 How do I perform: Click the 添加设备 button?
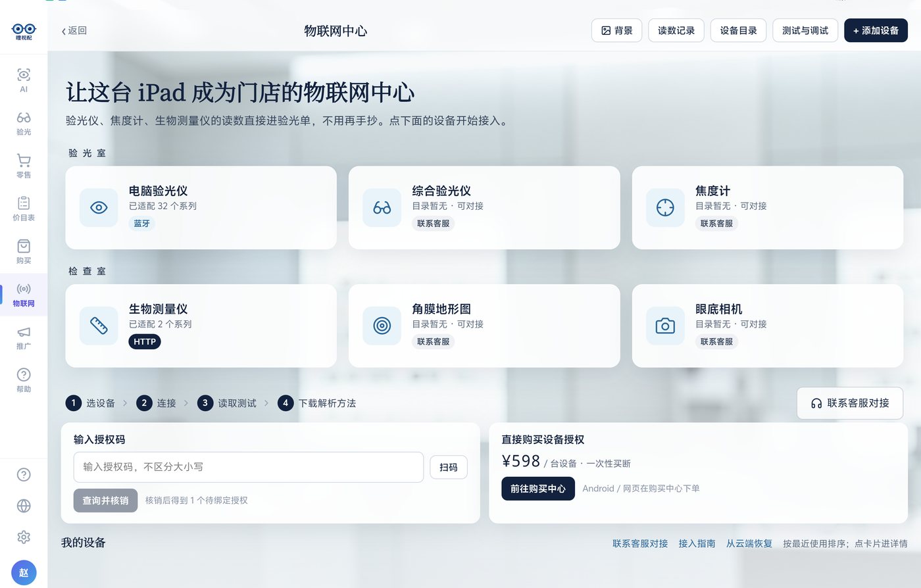(x=876, y=30)
